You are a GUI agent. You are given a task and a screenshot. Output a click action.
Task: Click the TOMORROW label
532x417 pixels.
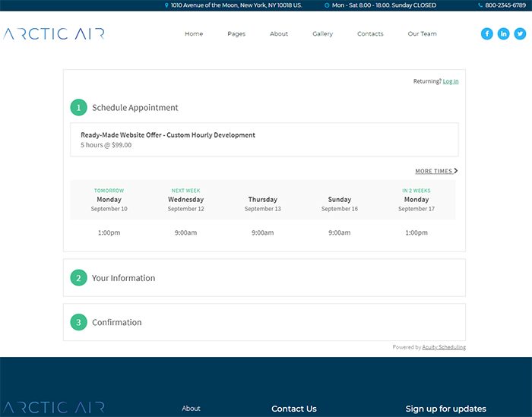(109, 191)
